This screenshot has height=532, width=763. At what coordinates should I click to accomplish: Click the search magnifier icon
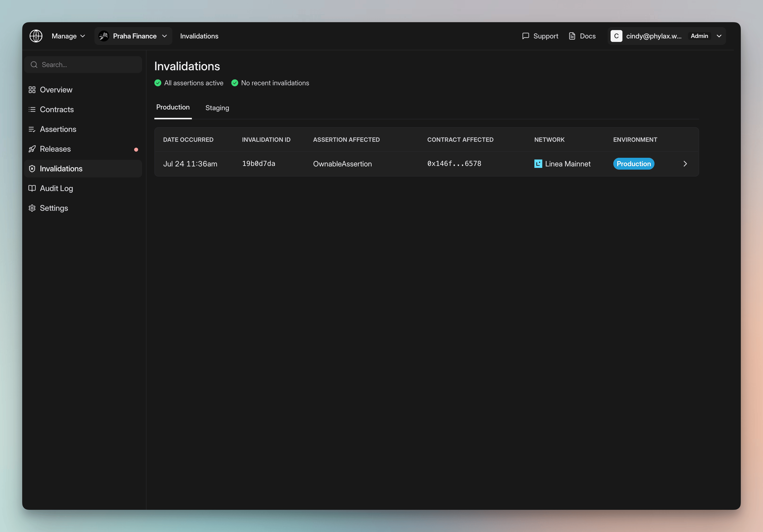(x=34, y=64)
